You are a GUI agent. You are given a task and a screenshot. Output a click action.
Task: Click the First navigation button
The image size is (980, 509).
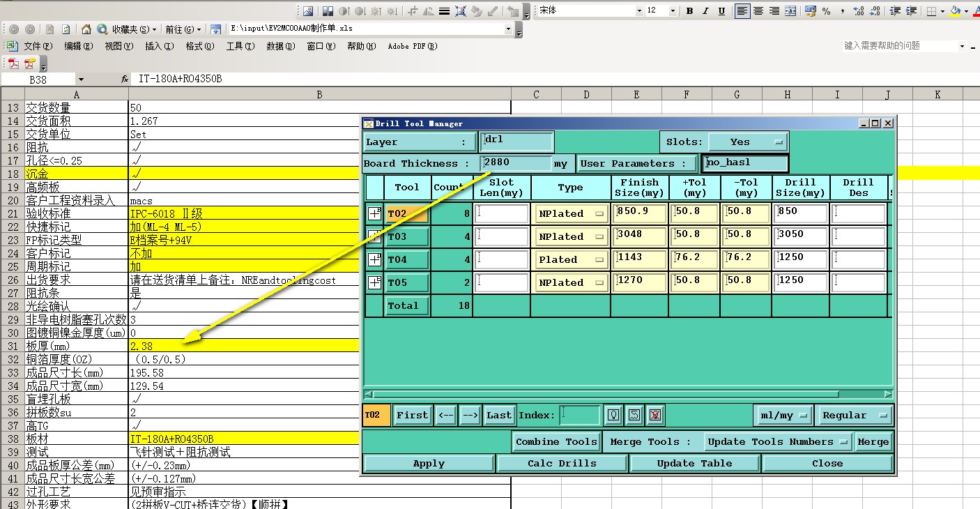tap(412, 415)
